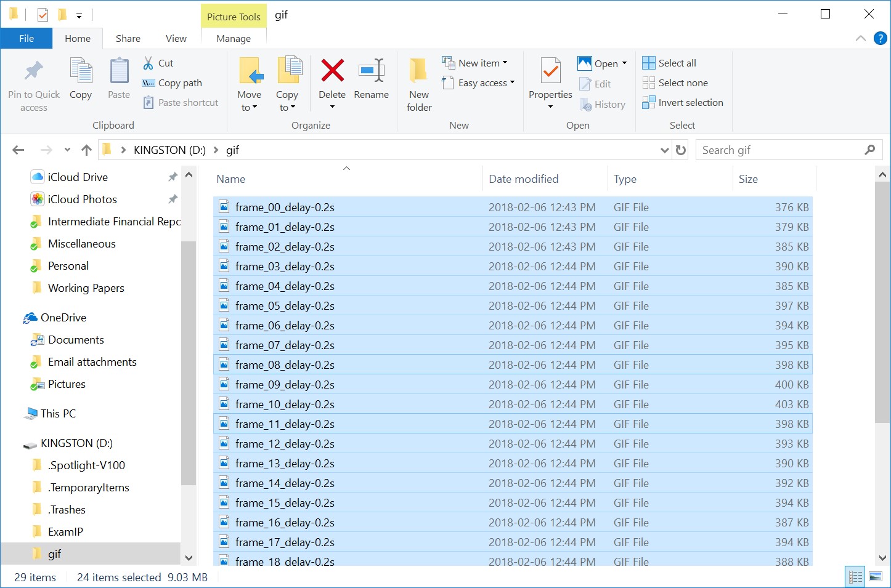This screenshot has width=891, height=588.
Task: Click navigation pane scroll down arrow
Action: pos(189,558)
